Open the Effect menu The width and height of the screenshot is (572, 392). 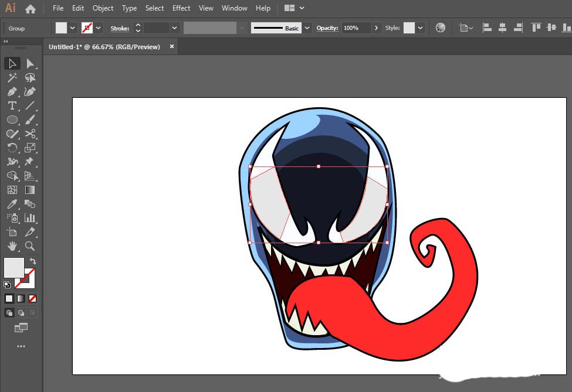181,8
